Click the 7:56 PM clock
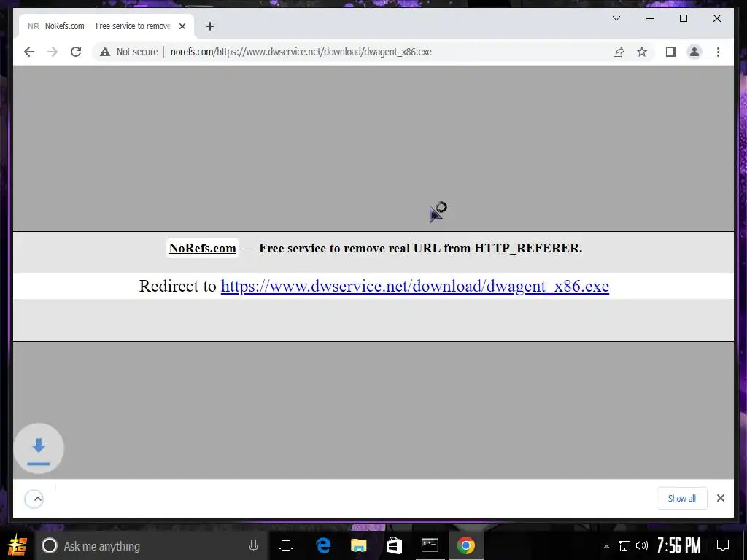The height and width of the screenshot is (560, 747). point(679,545)
